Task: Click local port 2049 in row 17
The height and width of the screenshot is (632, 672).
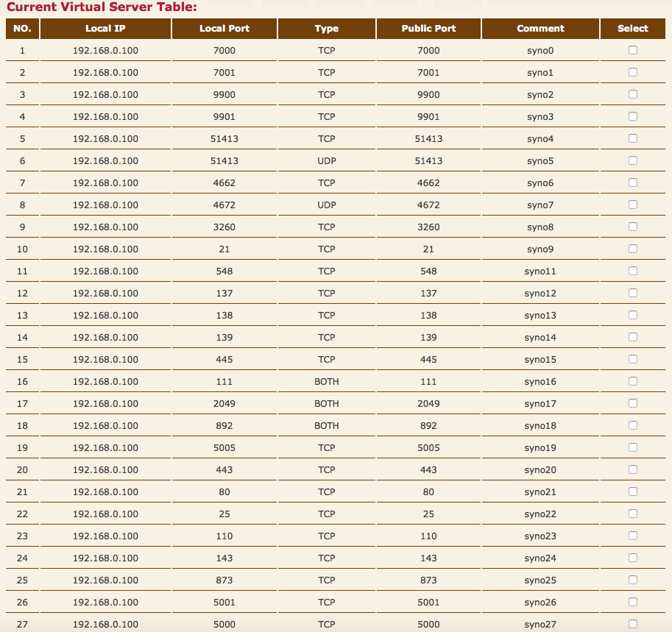Action: click(x=224, y=404)
